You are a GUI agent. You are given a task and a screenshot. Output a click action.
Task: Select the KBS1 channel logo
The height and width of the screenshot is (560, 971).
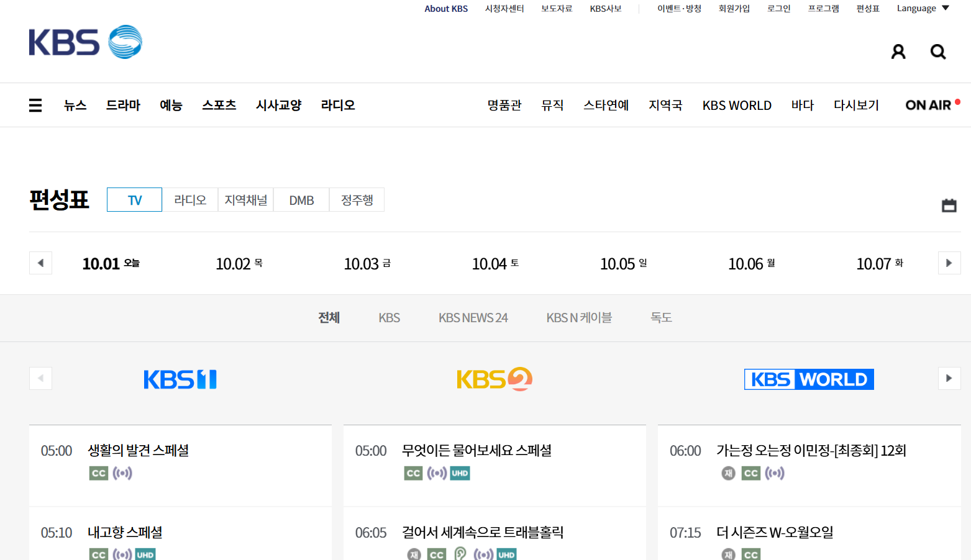coord(180,379)
